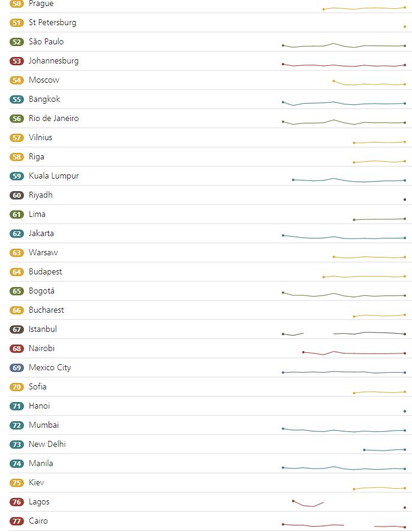Click the rank 52 badge for São Paulo
The image size is (412, 532).
(17, 42)
